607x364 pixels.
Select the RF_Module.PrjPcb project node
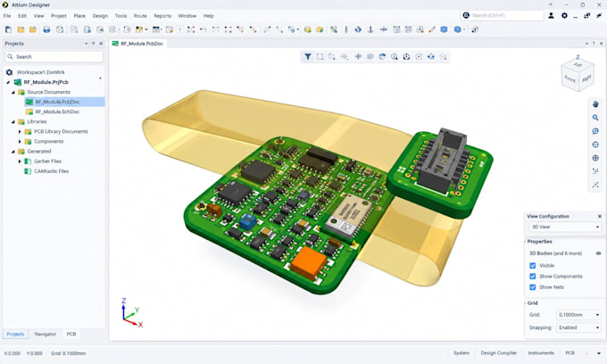[x=46, y=82]
